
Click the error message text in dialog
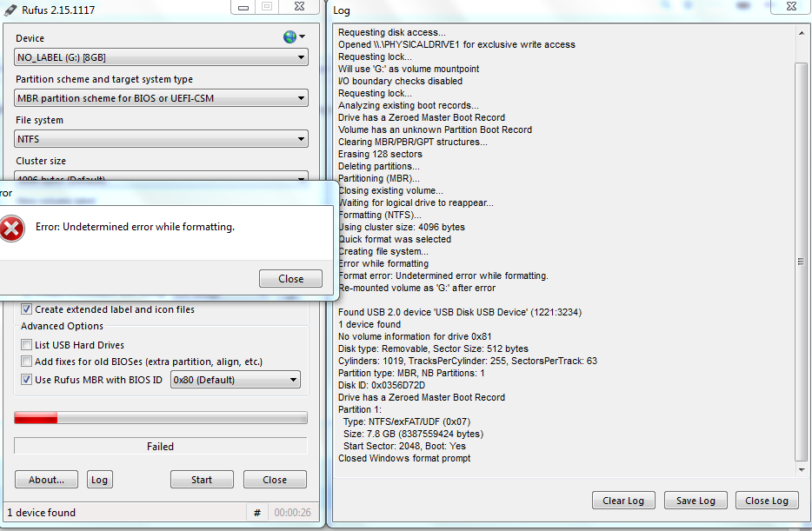135,227
